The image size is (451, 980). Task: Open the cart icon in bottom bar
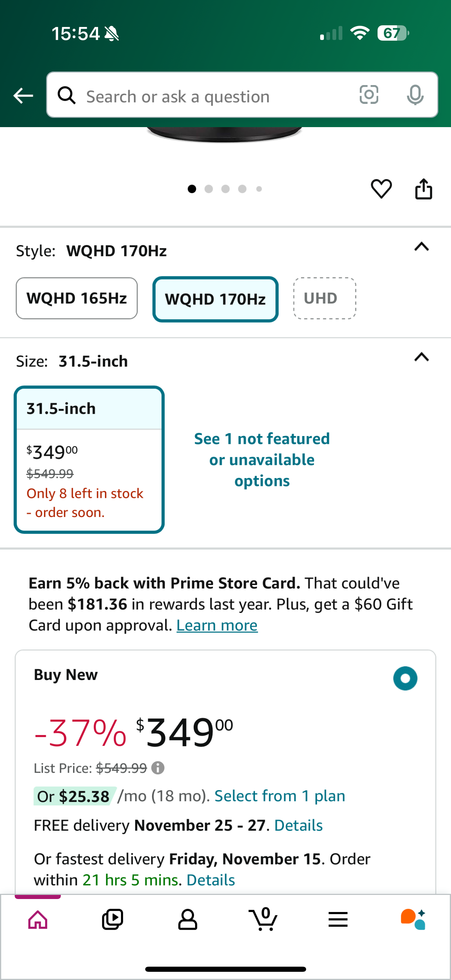[x=263, y=919]
